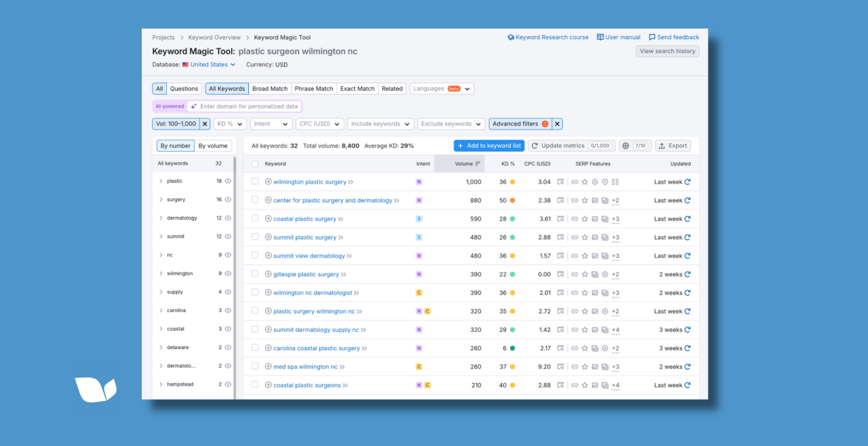Go to Keyword Overview breadcrumb

(x=214, y=37)
